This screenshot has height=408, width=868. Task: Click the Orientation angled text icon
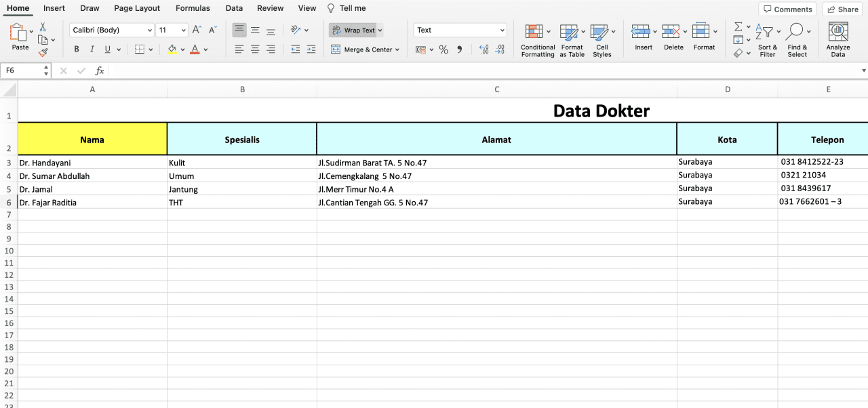pyautogui.click(x=296, y=30)
